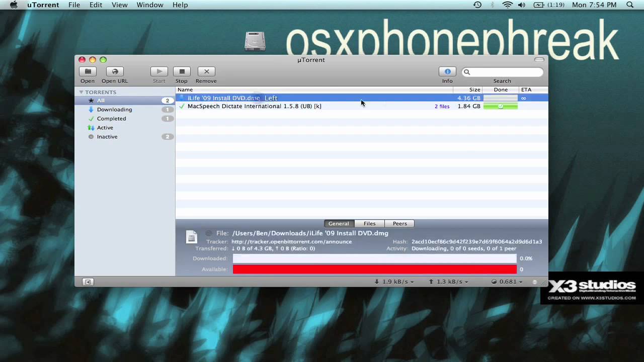Click the Mon 7:54 PM clock

pos(594,5)
